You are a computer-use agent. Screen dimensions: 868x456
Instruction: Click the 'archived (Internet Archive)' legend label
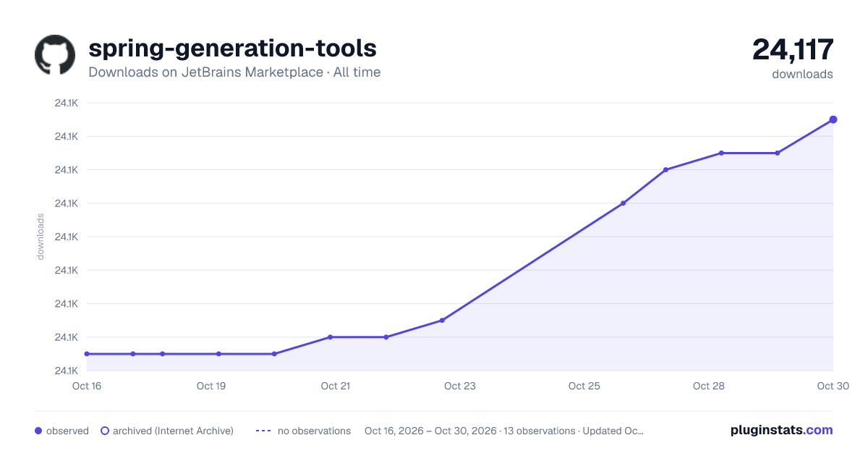(173, 431)
